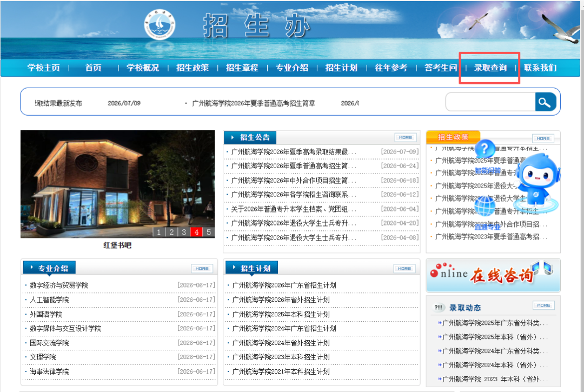Open 外国语学院 link
Viewport: 584px width, 392px height.
(46, 314)
